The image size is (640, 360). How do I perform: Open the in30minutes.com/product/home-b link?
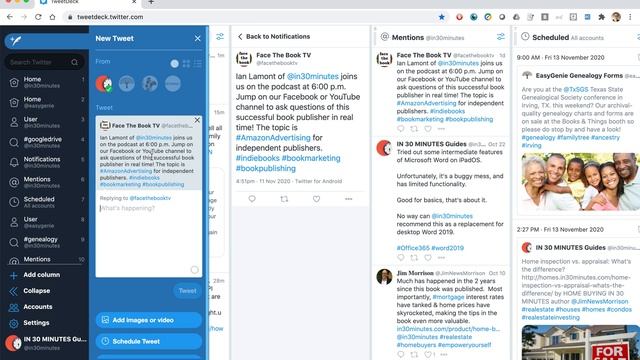point(448,329)
